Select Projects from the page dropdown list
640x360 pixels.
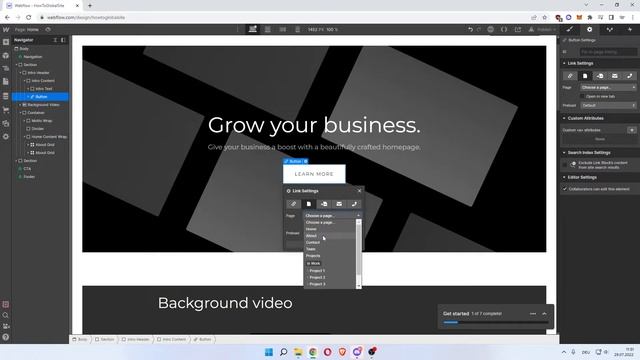pos(330,256)
